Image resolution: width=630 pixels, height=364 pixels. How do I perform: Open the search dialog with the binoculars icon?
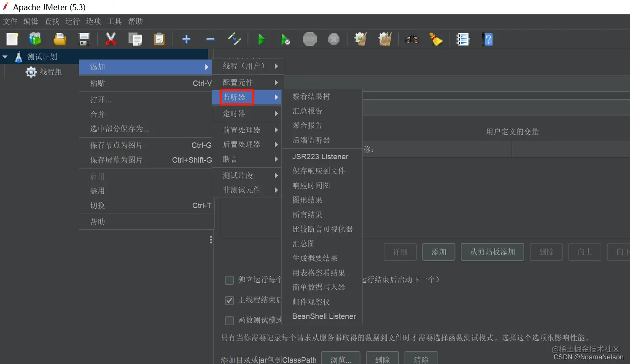coord(412,39)
